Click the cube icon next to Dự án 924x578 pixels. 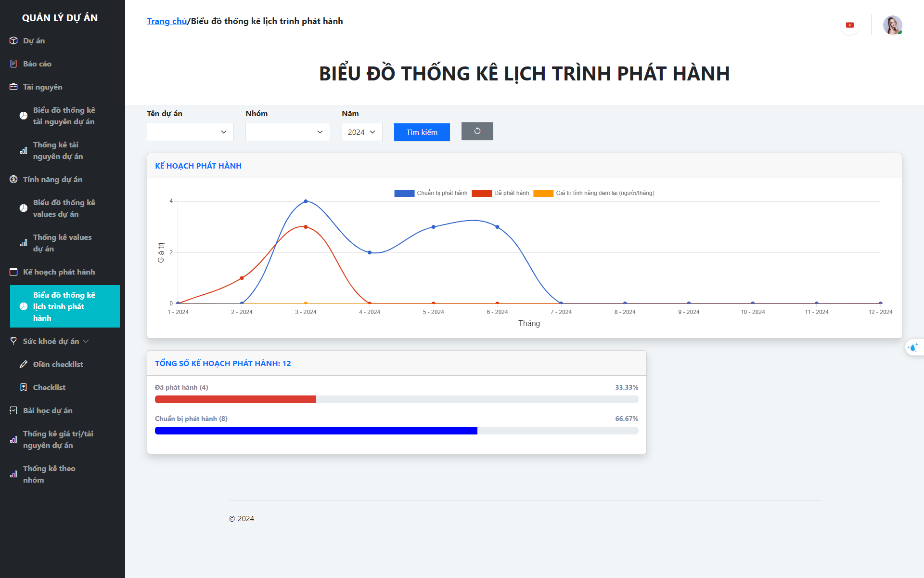[x=13, y=40]
